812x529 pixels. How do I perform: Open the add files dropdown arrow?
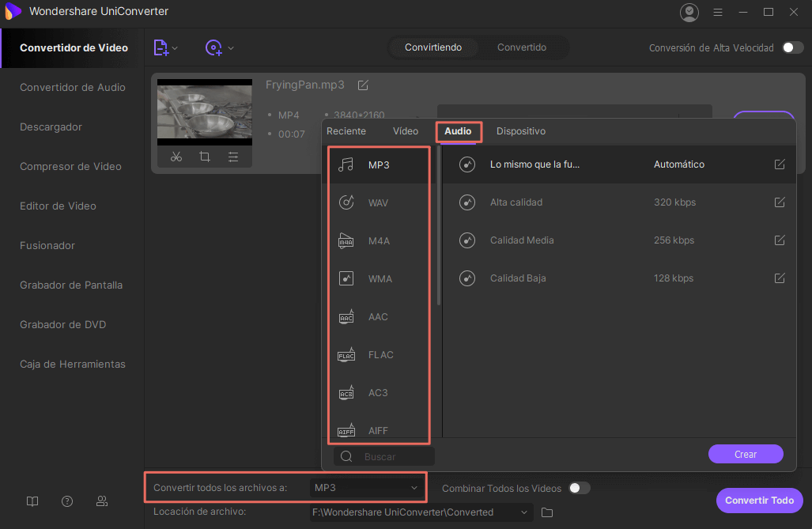pos(175,48)
